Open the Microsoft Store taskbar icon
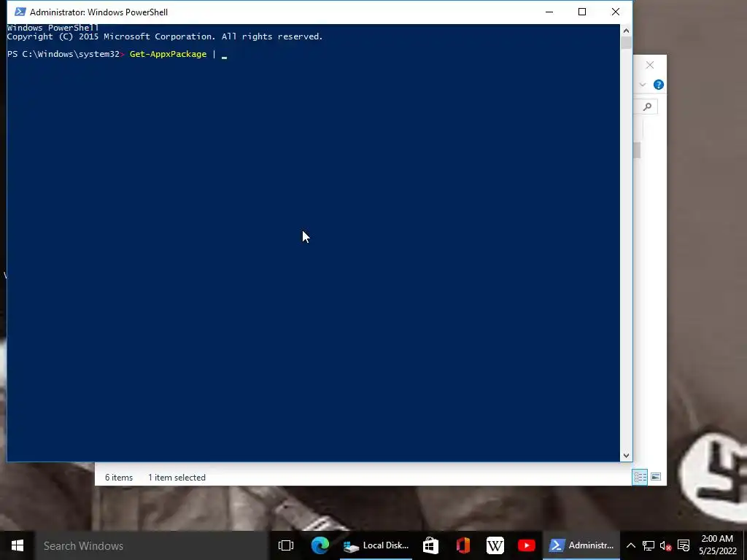 click(430, 545)
